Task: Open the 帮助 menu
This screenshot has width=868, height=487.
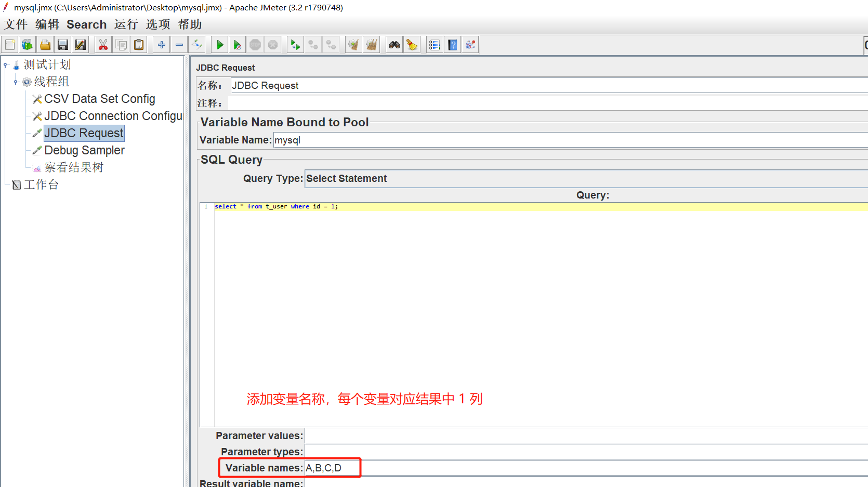Action: point(190,24)
